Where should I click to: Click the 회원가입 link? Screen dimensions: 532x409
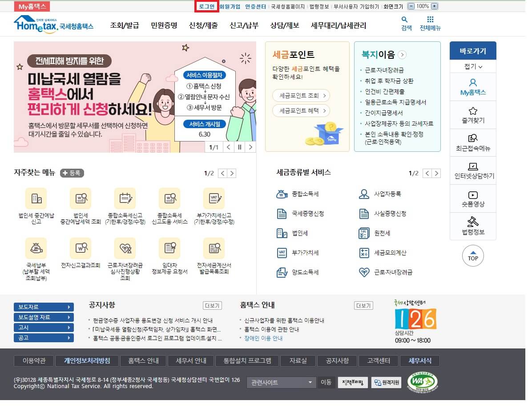click(230, 6)
